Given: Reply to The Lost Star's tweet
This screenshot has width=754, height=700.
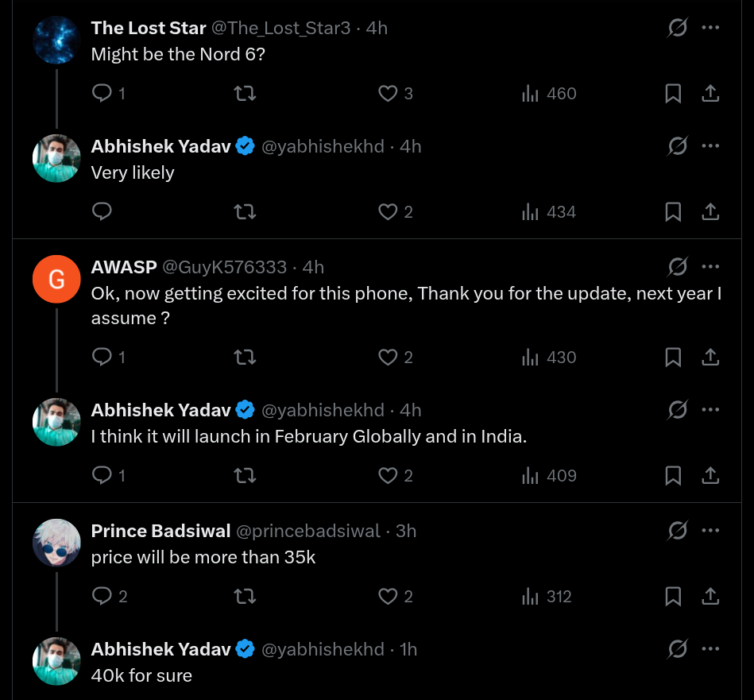Looking at the screenshot, I should 102,94.
